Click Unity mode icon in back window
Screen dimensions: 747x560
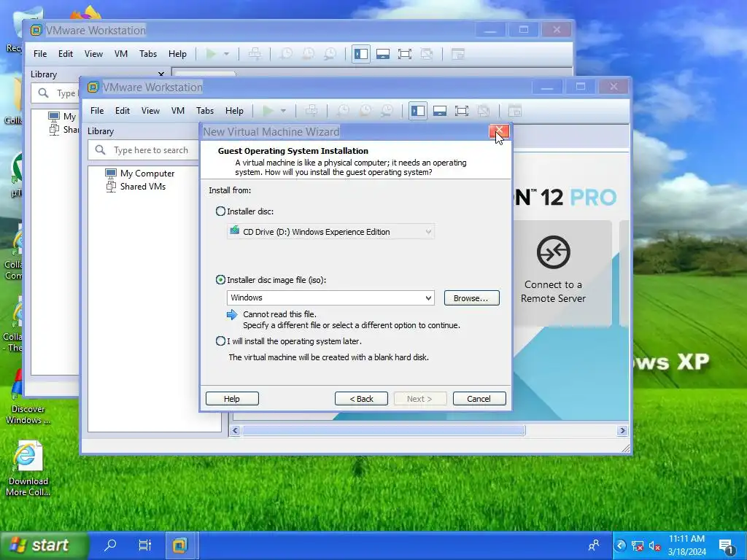pos(427,54)
